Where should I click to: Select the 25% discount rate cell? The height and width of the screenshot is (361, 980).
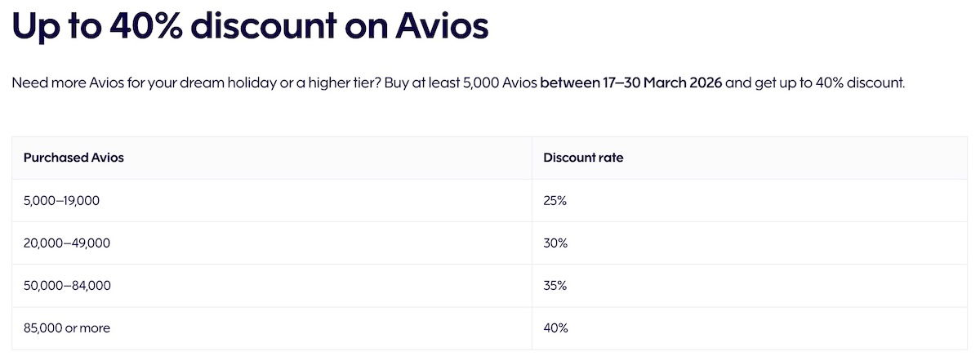pyautogui.click(x=555, y=200)
